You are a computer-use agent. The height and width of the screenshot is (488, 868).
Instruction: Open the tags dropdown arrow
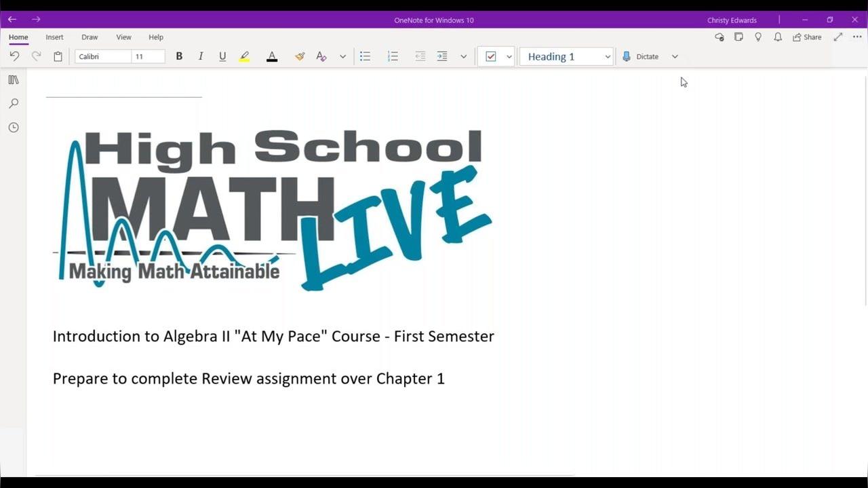(x=509, y=56)
